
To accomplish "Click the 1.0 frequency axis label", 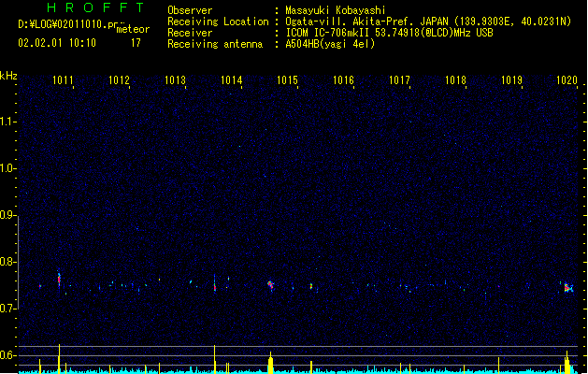I will (x=7, y=168).
